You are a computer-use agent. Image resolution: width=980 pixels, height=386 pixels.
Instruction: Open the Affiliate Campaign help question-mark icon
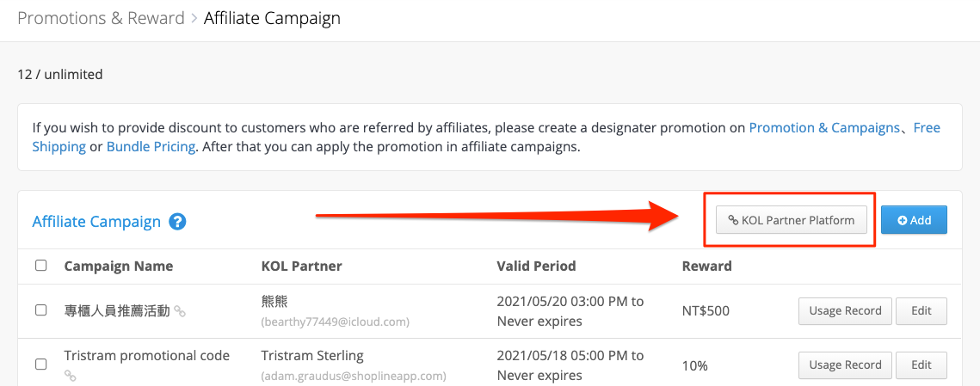pos(177,221)
